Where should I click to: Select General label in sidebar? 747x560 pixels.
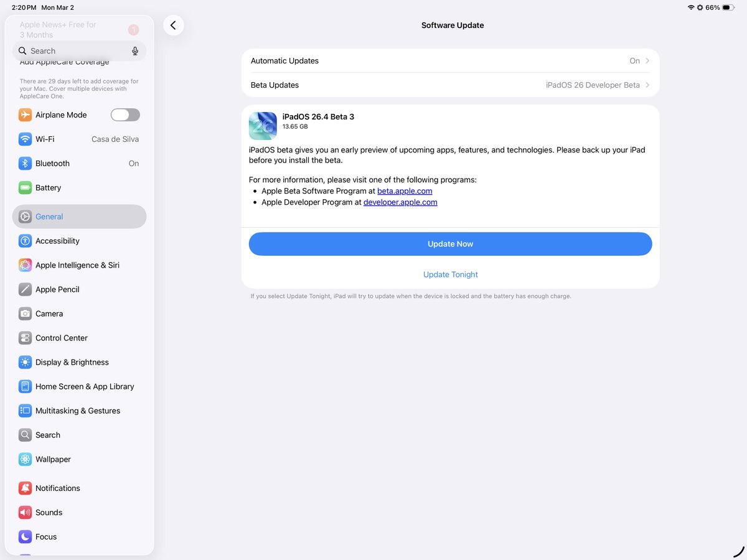point(49,217)
